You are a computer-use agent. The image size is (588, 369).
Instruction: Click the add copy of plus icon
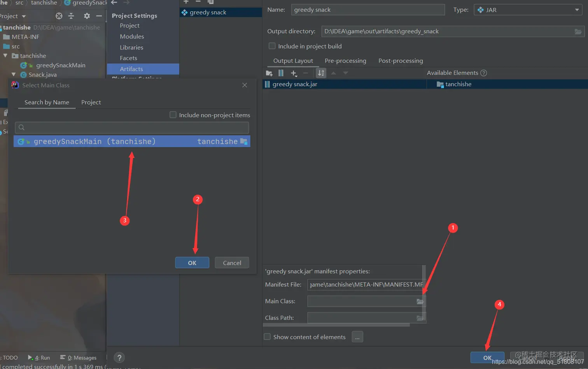294,73
